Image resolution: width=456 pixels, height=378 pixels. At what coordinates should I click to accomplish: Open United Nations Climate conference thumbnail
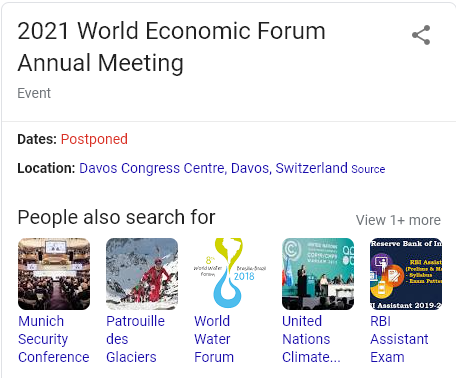(318, 274)
